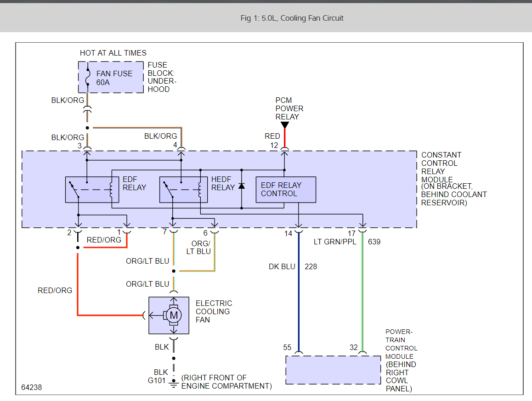The width and height of the screenshot is (532, 401).
Task: Click the RED wire at pin 12
Action: point(285,138)
